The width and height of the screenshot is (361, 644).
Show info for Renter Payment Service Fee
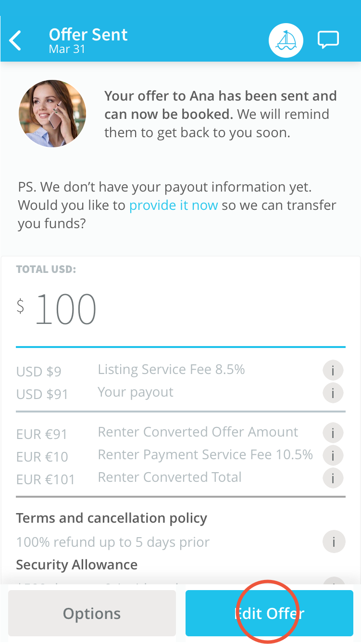[333, 455]
